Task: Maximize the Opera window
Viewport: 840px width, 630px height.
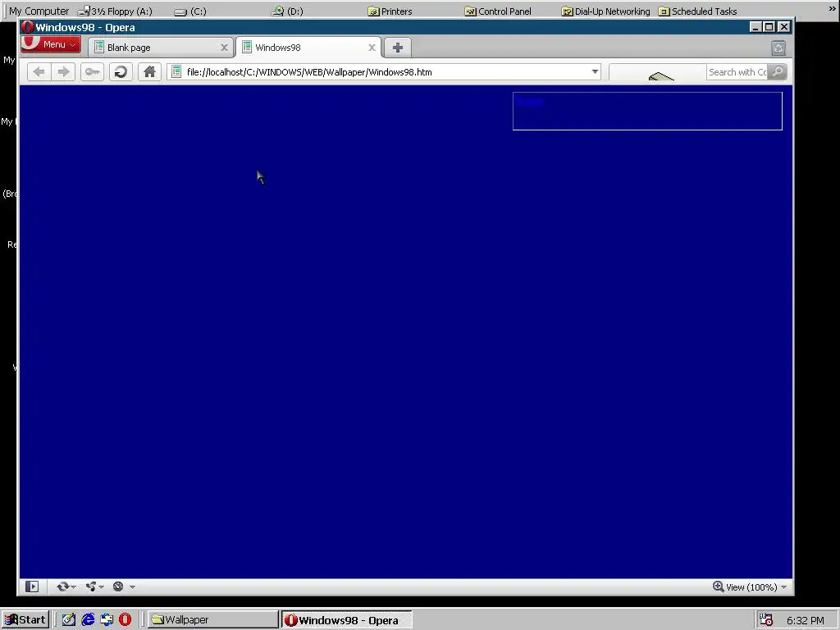Action: 769,27
